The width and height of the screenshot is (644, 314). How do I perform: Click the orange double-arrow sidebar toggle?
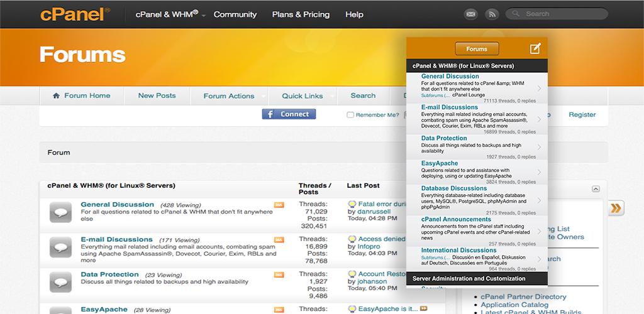[616, 208]
